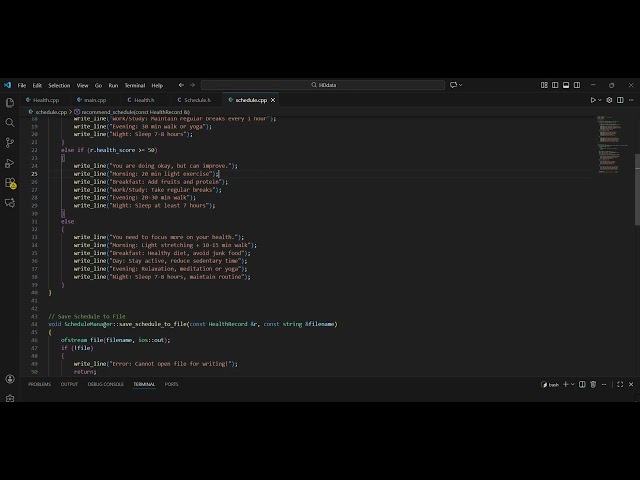Click the VS Code logo icon
The image size is (640, 480).
click(x=7, y=85)
